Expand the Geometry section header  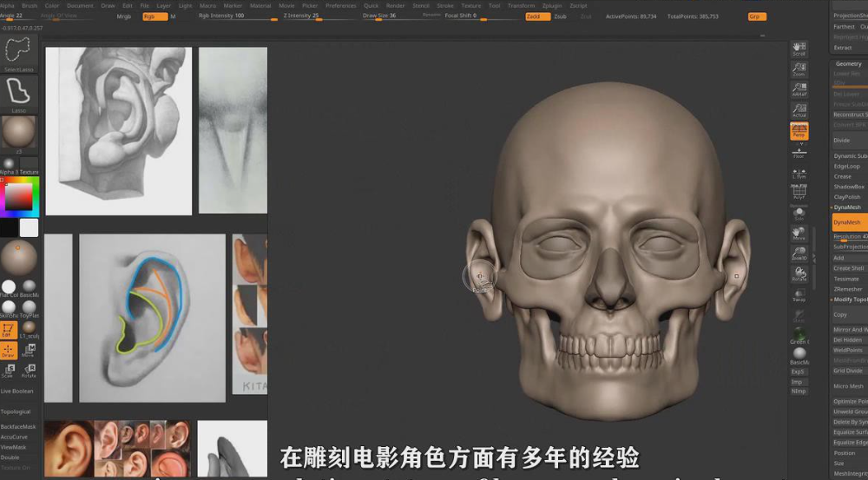pyautogui.click(x=848, y=63)
